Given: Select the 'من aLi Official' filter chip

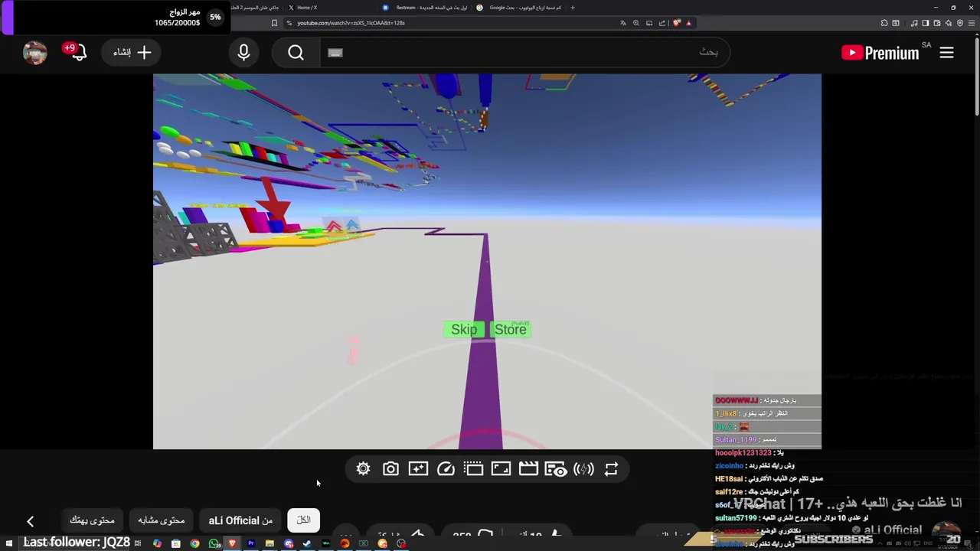Looking at the screenshot, I should (240, 520).
